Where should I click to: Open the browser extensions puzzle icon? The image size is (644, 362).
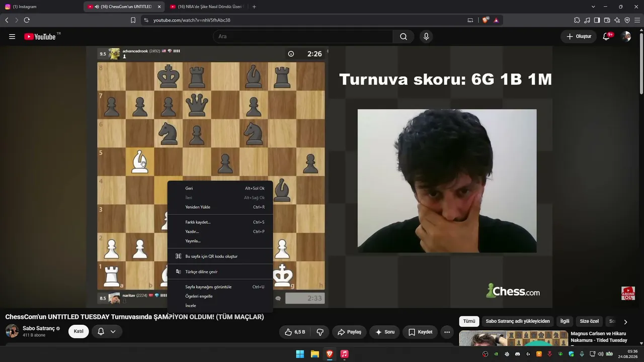coord(577,20)
